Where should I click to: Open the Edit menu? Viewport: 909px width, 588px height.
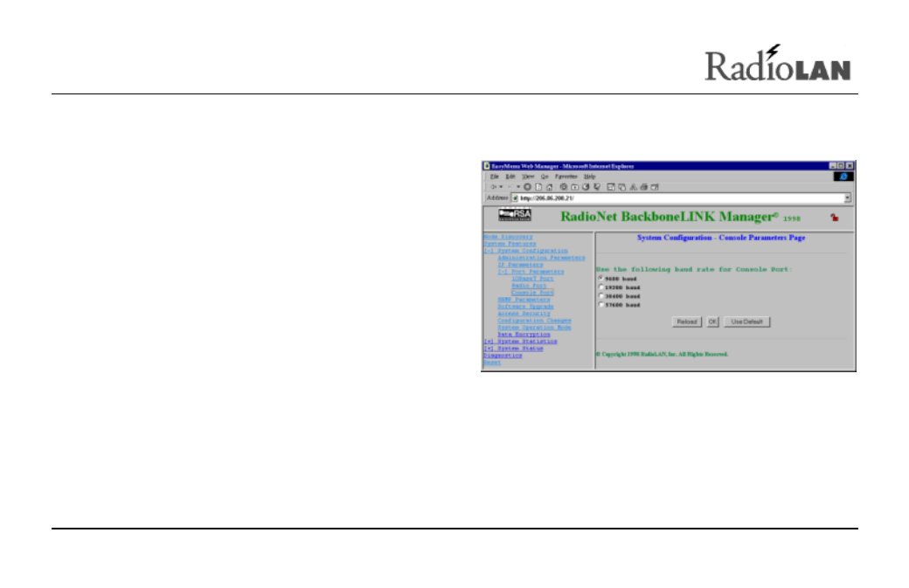click(x=510, y=176)
